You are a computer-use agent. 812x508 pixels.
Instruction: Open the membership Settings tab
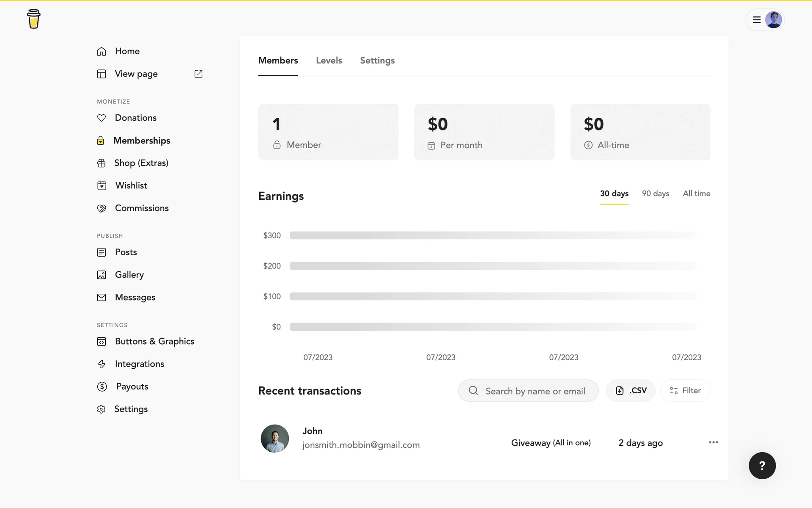click(377, 61)
